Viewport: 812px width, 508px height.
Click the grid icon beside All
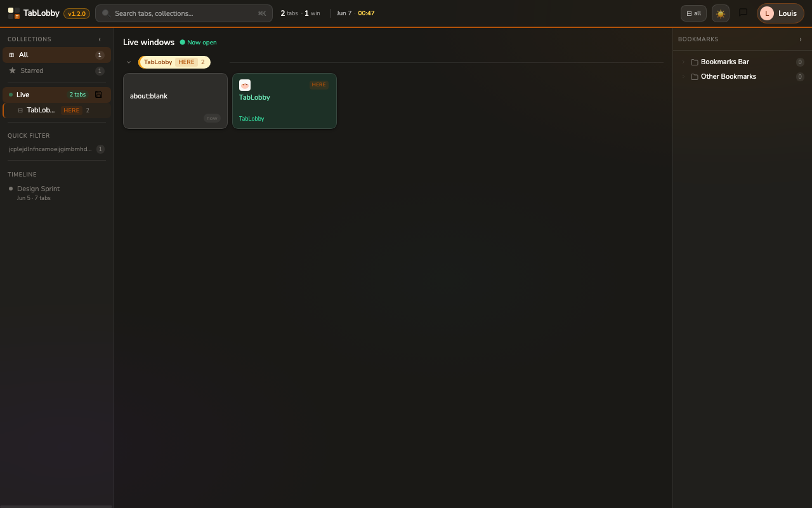[11, 55]
